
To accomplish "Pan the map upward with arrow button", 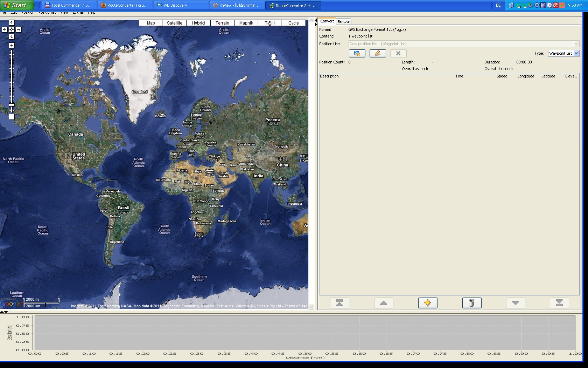I will [x=12, y=23].
